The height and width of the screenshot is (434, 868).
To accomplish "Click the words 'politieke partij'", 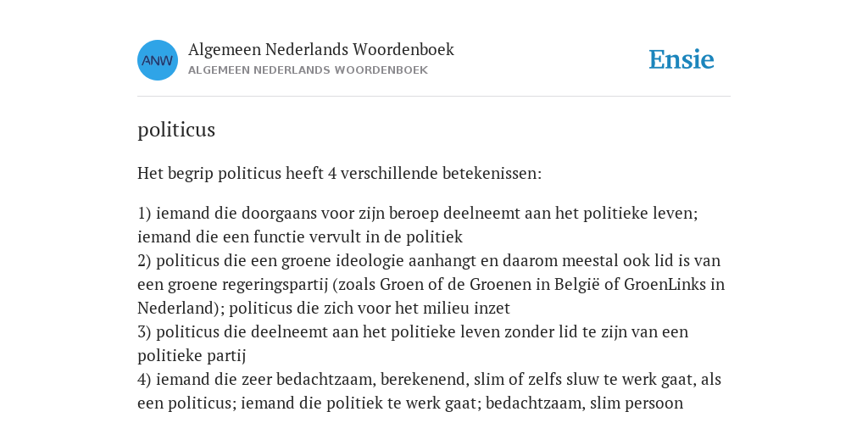I will 192,356.
